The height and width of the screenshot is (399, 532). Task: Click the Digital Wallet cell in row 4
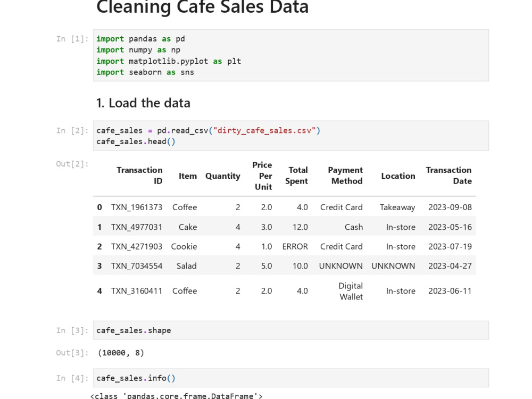click(351, 291)
